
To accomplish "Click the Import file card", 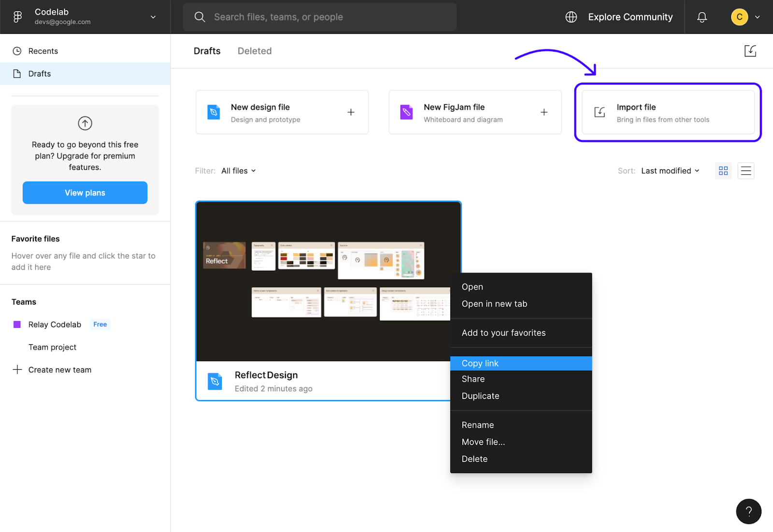I will (x=668, y=112).
